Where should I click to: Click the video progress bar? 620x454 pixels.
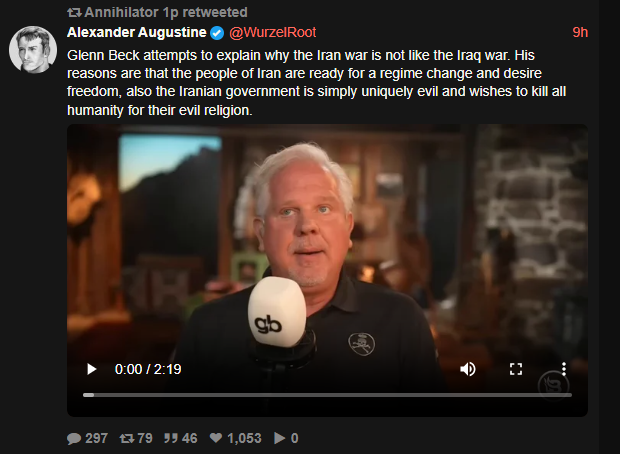[327, 395]
